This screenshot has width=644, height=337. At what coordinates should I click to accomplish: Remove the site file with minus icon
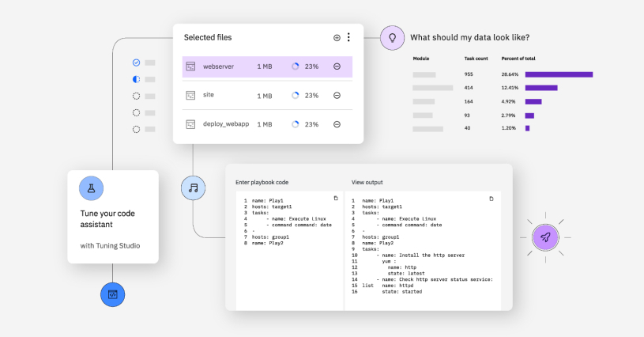click(337, 96)
